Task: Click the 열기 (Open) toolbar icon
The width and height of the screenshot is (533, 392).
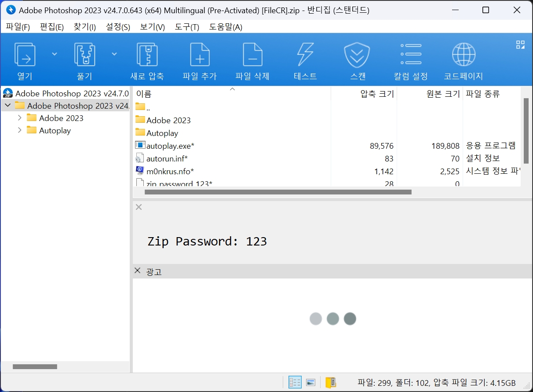Action: 25,54
